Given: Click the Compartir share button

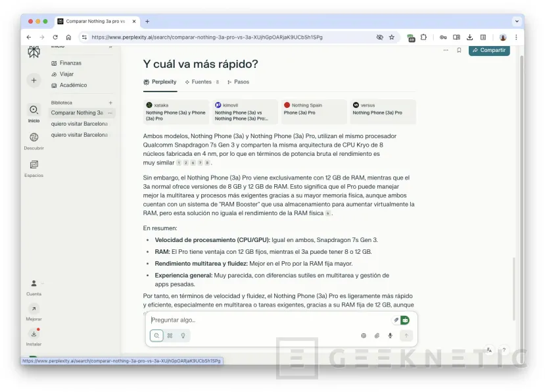Looking at the screenshot, I should tap(489, 50).
